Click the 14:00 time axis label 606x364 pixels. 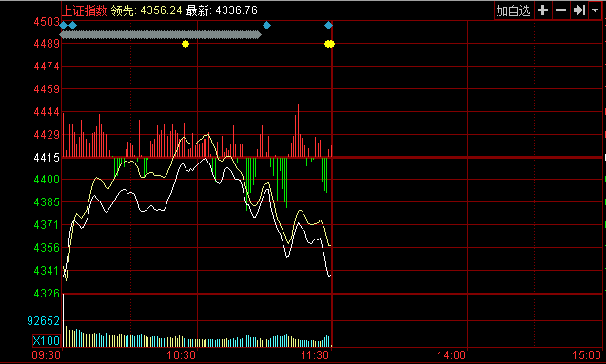coord(451,355)
